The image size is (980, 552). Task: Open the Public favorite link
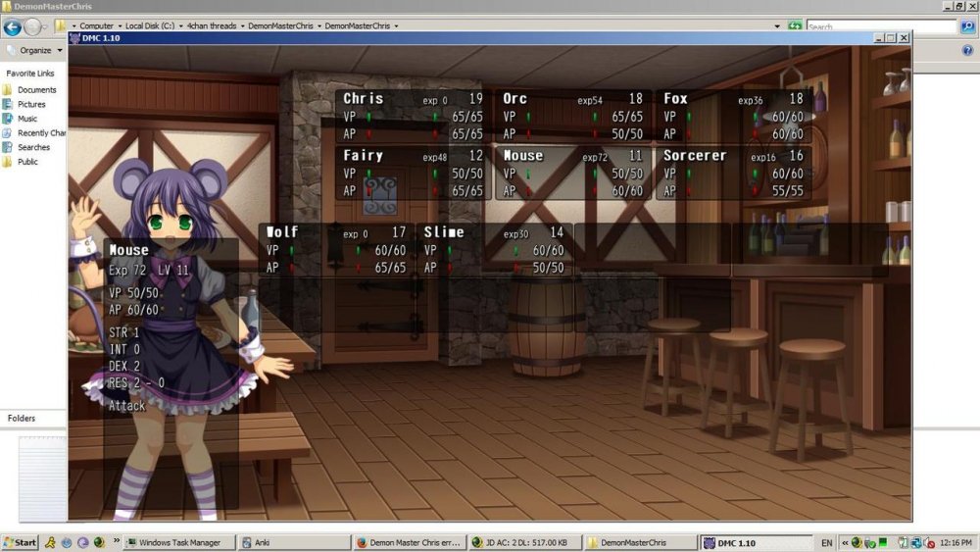(x=27, y=162)
